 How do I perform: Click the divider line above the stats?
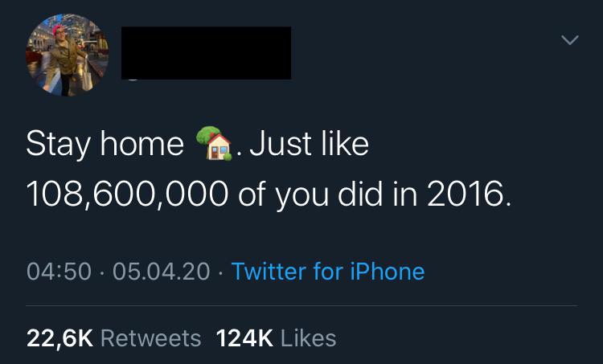pos(301,306)
